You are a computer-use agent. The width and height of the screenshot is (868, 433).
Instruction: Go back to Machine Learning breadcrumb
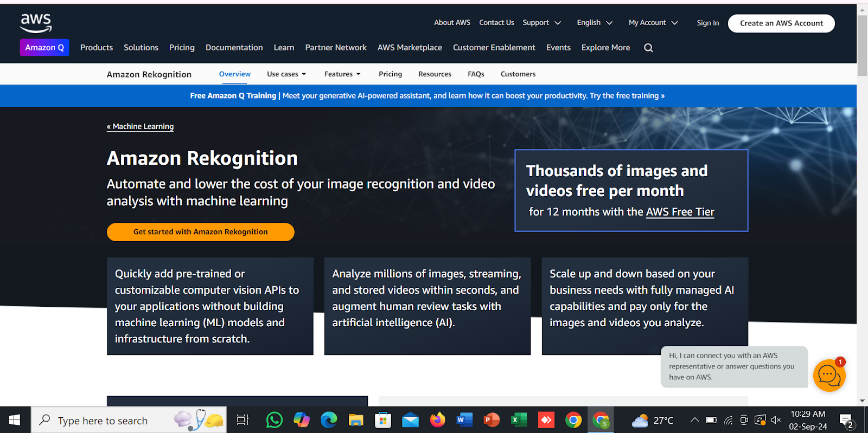[x=140, y=126]
